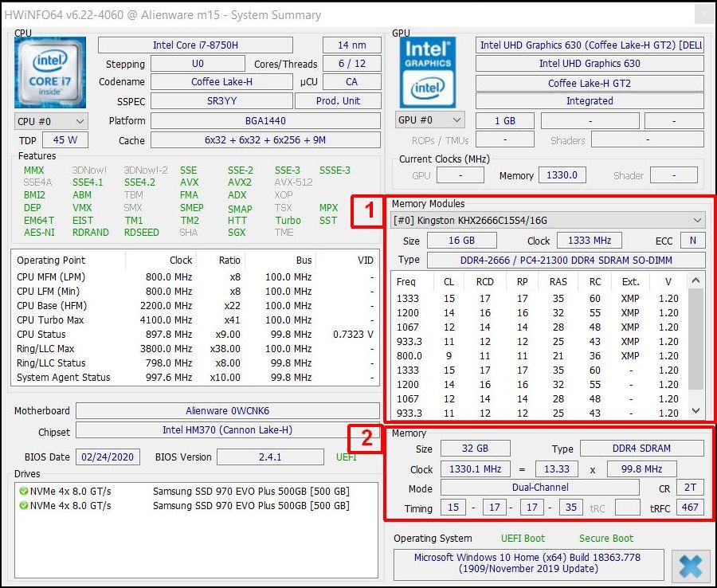Click the memory timings scrollbar up arrow
This screenshot has height=588, width=717.
tap(695, 280)
